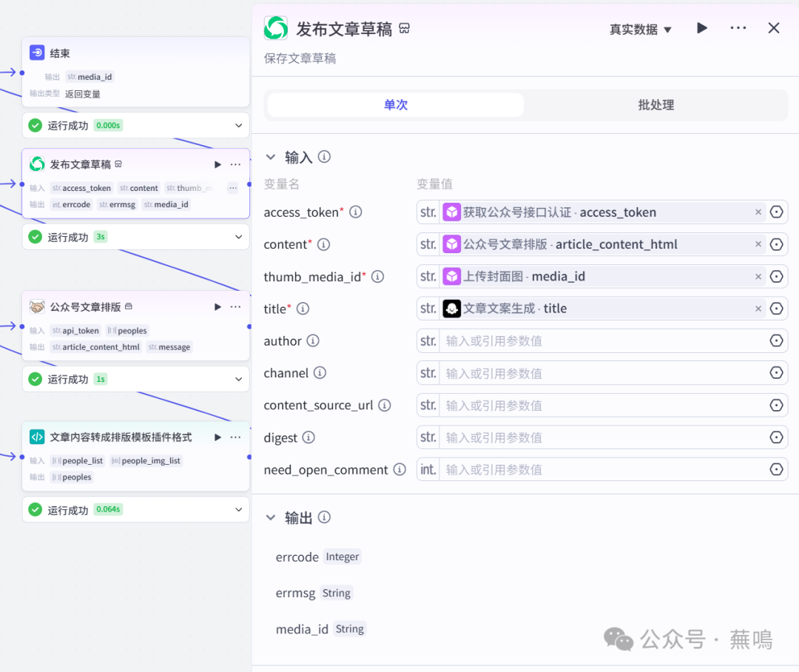
Task: Clear the thumbnail media_id reference
Action: click(758, 277)
